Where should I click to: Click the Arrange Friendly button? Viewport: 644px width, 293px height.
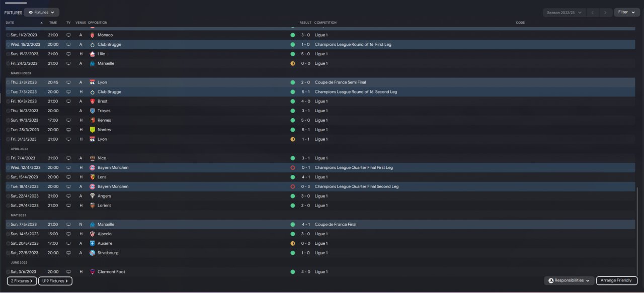pyautogui.click(x=617, y=280)
